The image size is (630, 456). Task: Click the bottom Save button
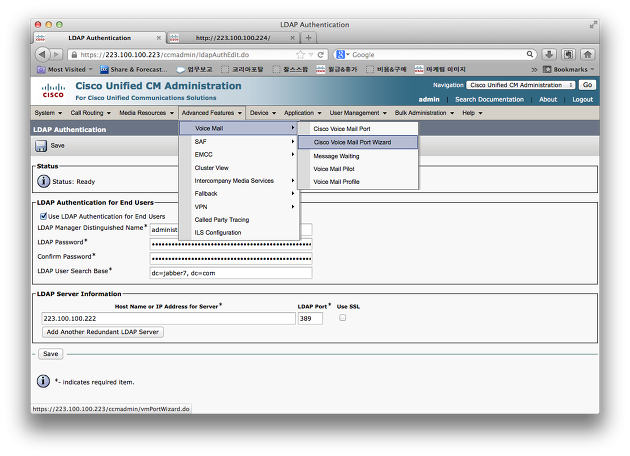(51, 354)
